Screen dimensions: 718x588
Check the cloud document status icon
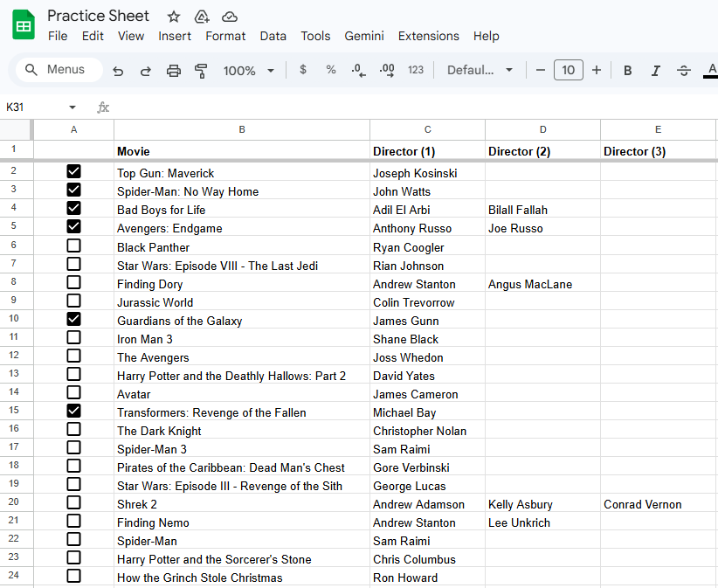coord(230,17)
